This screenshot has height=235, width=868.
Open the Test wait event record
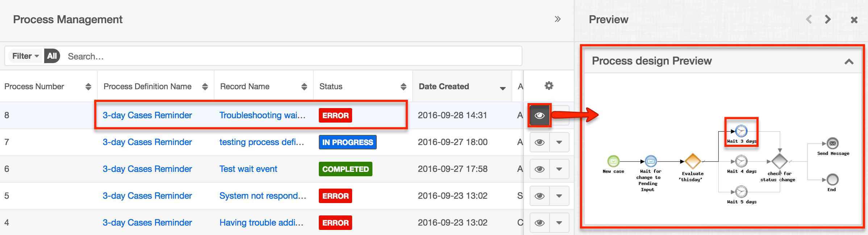click(248, 169)
